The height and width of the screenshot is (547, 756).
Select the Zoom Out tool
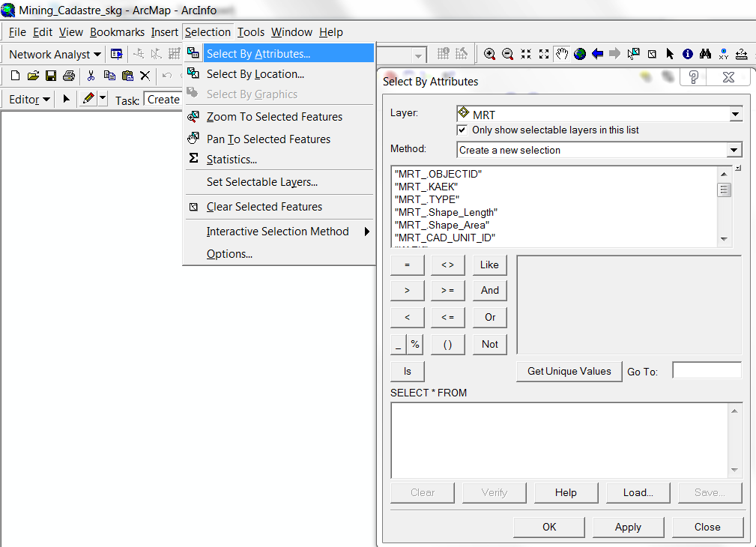pos(507,54)
